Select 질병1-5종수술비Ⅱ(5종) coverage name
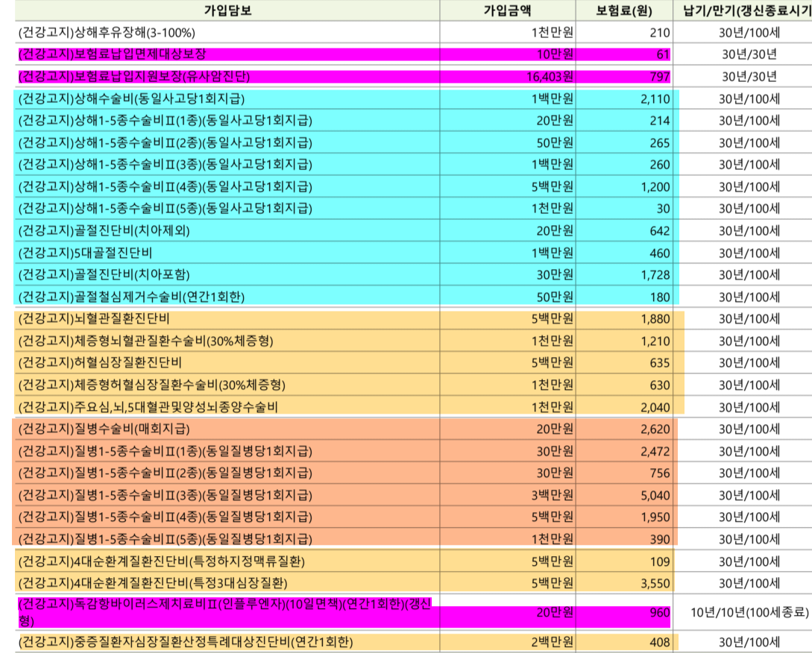 [166, 539]
